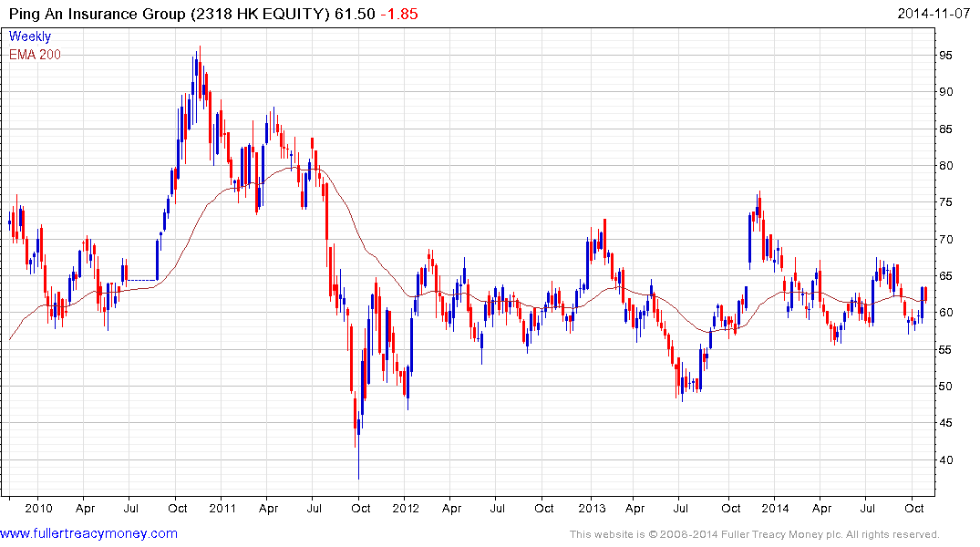
Task: Click the 2010 year label on time axis
Action: [39, 508]
